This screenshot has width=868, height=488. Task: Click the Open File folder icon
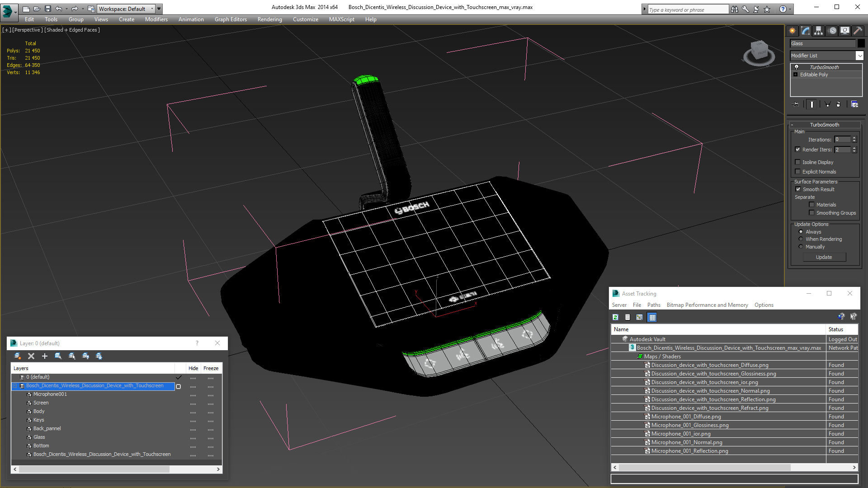[37, 9]
